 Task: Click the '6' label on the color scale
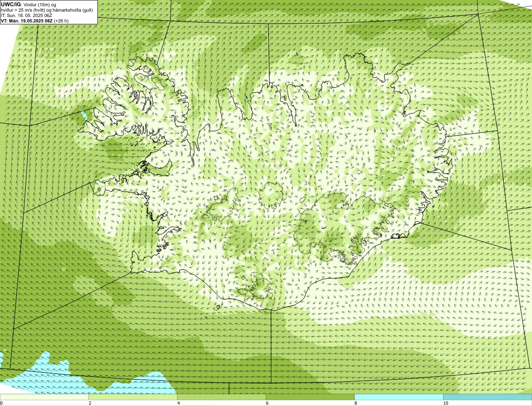(267, 403)
